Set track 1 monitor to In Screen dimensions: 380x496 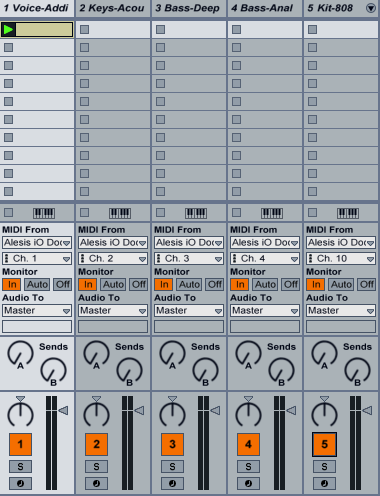click(x=12, y=285)
